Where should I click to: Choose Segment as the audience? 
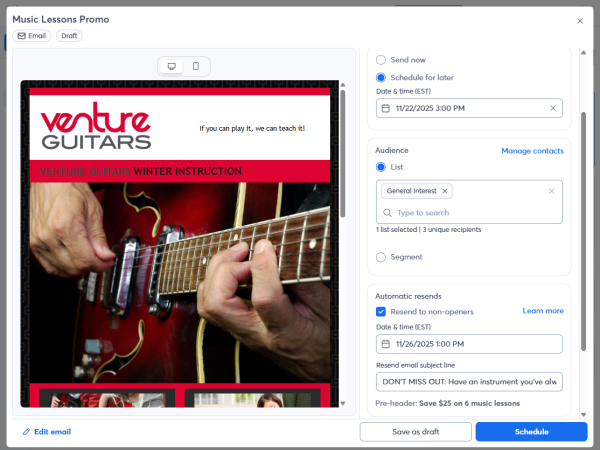[381, 257]
